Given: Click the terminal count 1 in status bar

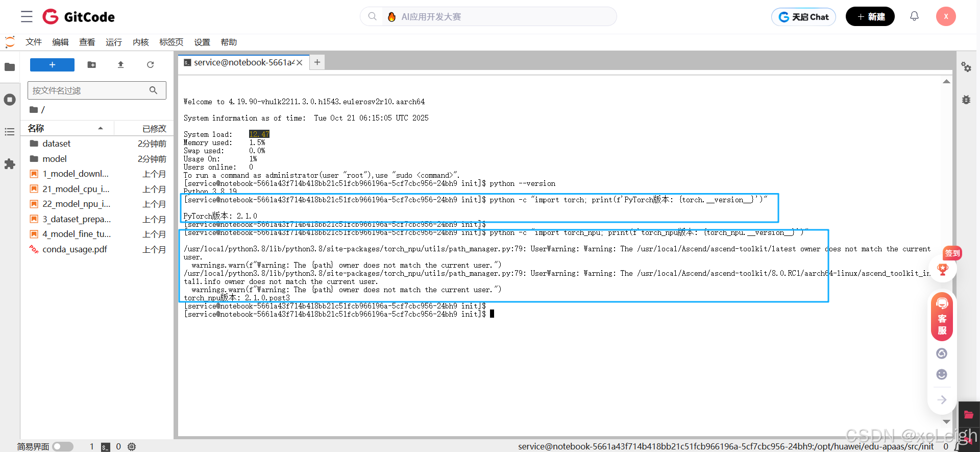Looking at the screenshot, I should [92, 447].
